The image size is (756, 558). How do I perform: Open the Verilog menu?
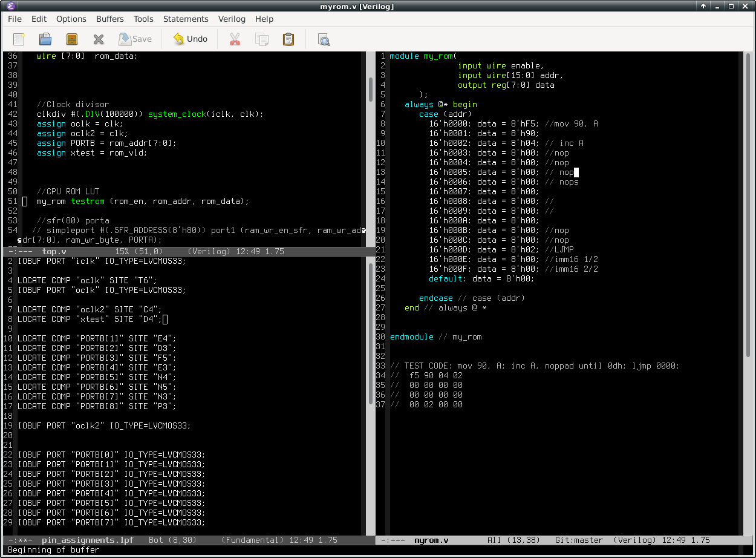(232, 19)
